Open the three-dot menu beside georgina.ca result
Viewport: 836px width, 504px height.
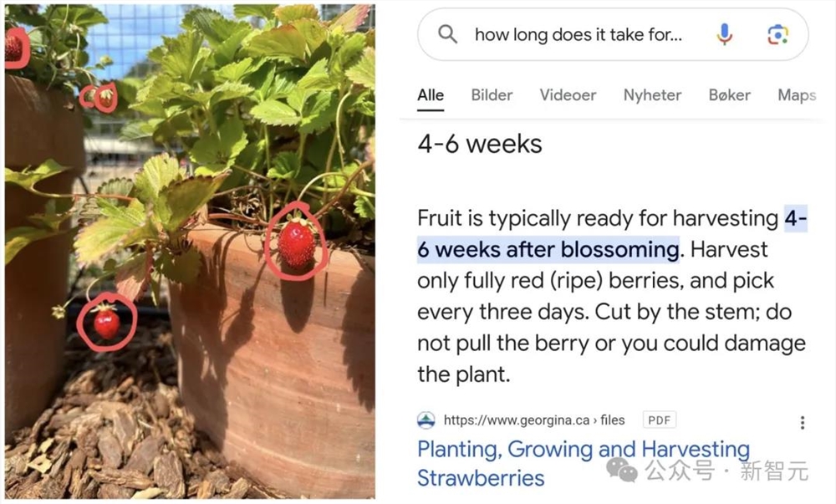tap(802, 422)
